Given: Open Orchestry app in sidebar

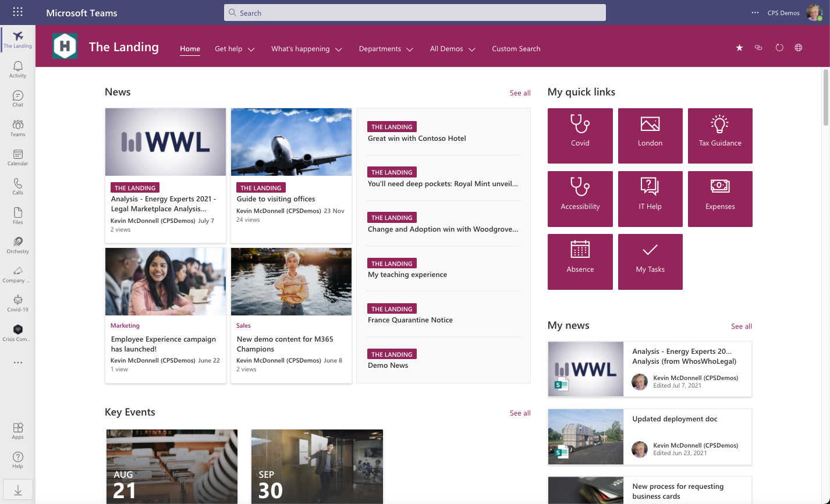Looking at the screenshot, I should pyautogui.click(x=17, y=245).
